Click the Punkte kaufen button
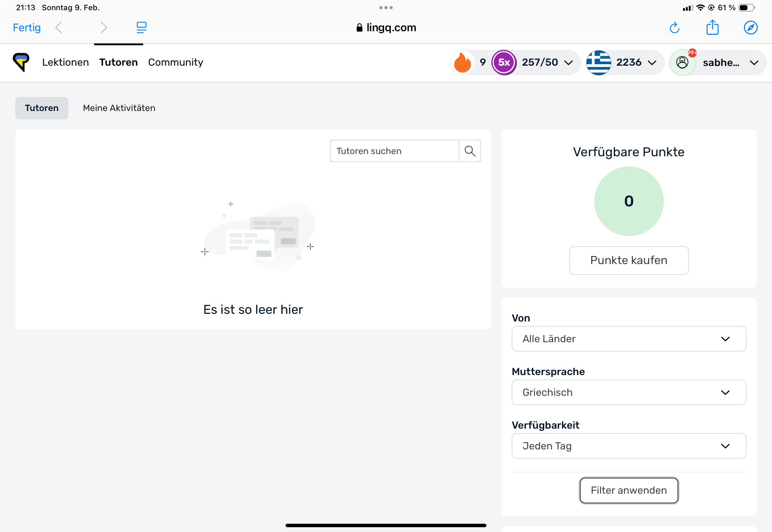772x532 pixels. click(x=629, y=260)
